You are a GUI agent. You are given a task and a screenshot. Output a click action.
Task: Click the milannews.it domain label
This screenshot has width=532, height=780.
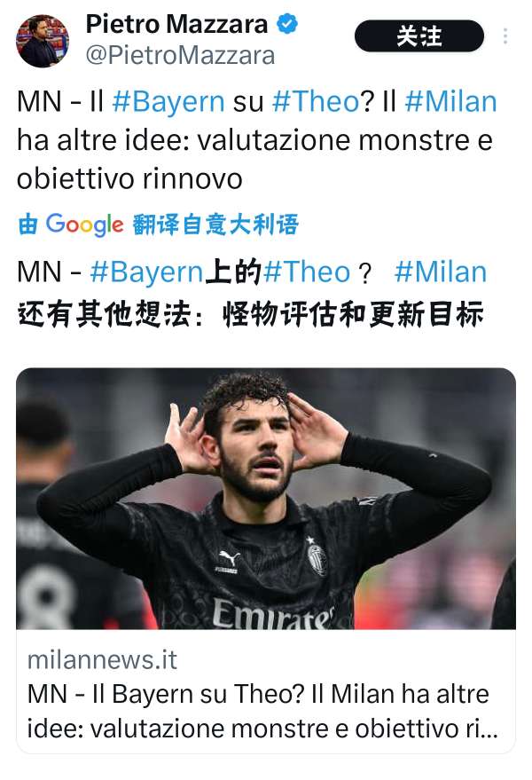[102, 660]
